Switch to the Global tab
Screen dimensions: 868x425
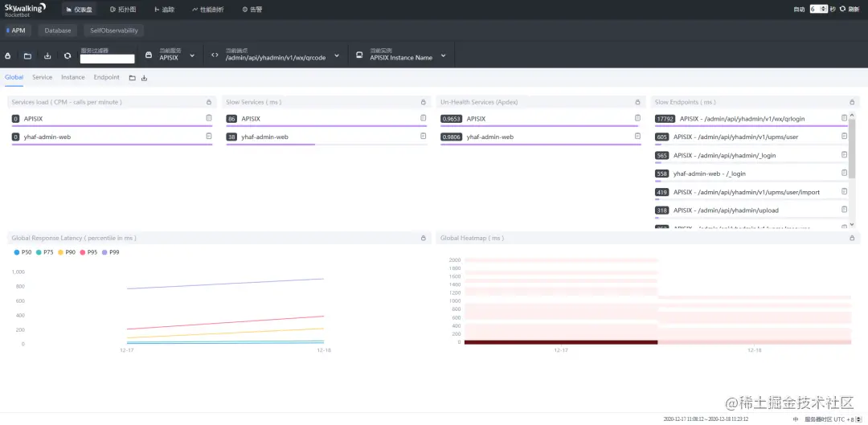pos(14,77)
